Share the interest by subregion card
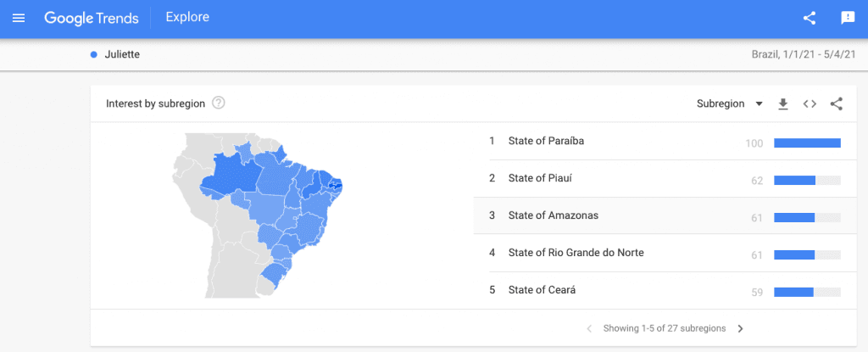Viewport: 868px width, 352px height. tap(837, 103)
